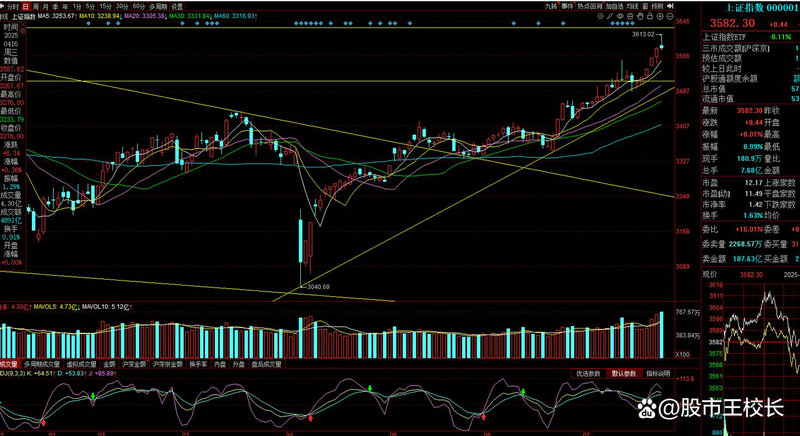
Task: Select the 15分 timeframe
Action: click(x=104, y=6)
